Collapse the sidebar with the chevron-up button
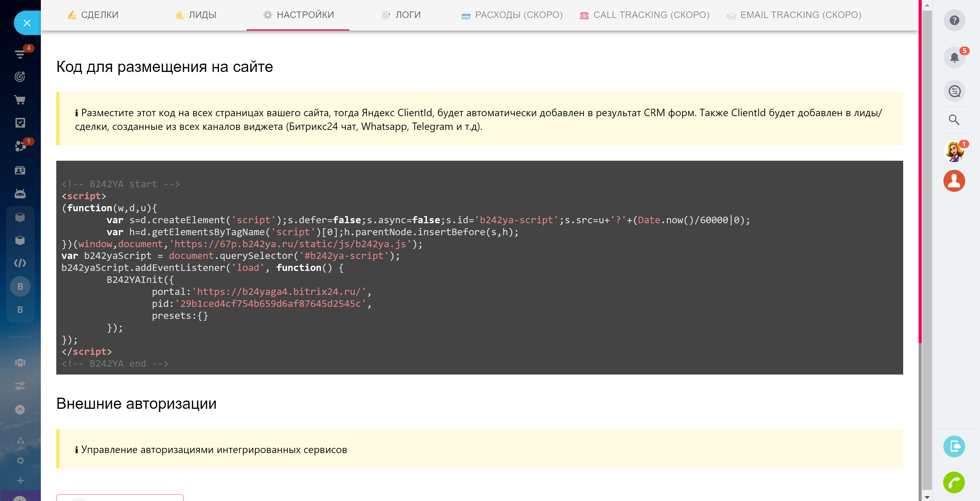Viewport: 980px width, 501px height. [x=20, y=409]
